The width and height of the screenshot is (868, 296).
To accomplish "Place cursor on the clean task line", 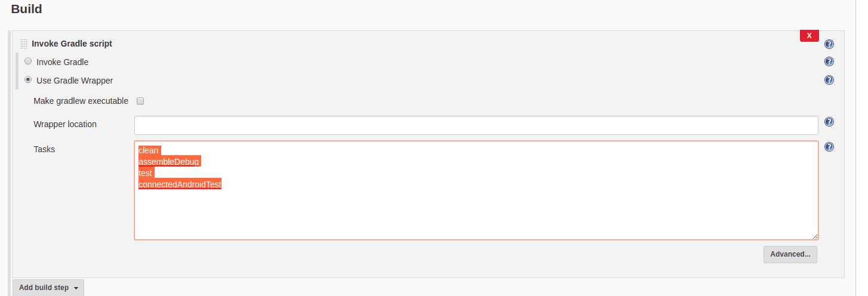I will click(149, 150).
